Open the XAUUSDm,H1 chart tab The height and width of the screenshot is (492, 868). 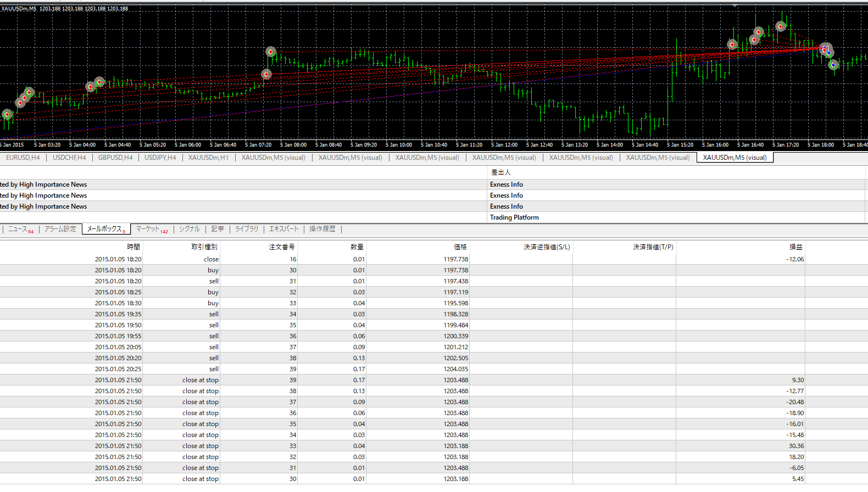208,158
